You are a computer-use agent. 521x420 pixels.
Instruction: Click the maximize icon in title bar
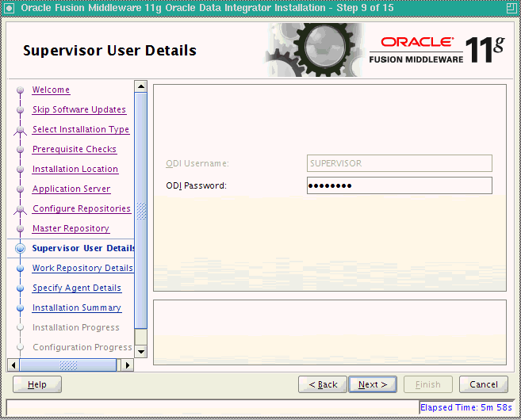511,8
